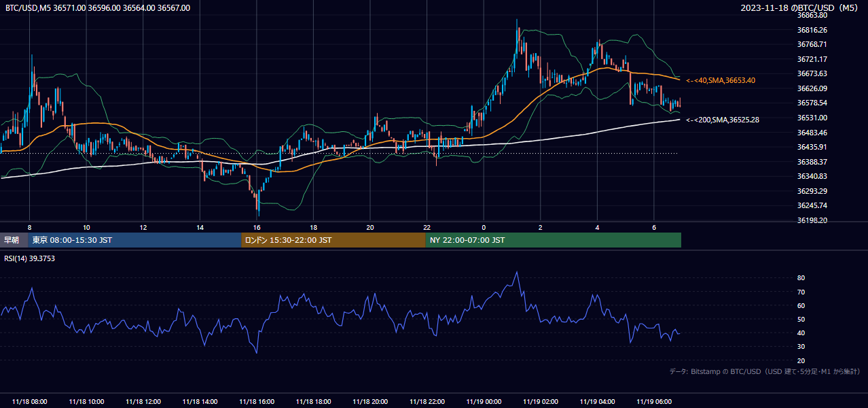Viewport: 868px width, 408px height.
Task: Select the 200 SMA label 36525.28
Action: click(723, 120)
